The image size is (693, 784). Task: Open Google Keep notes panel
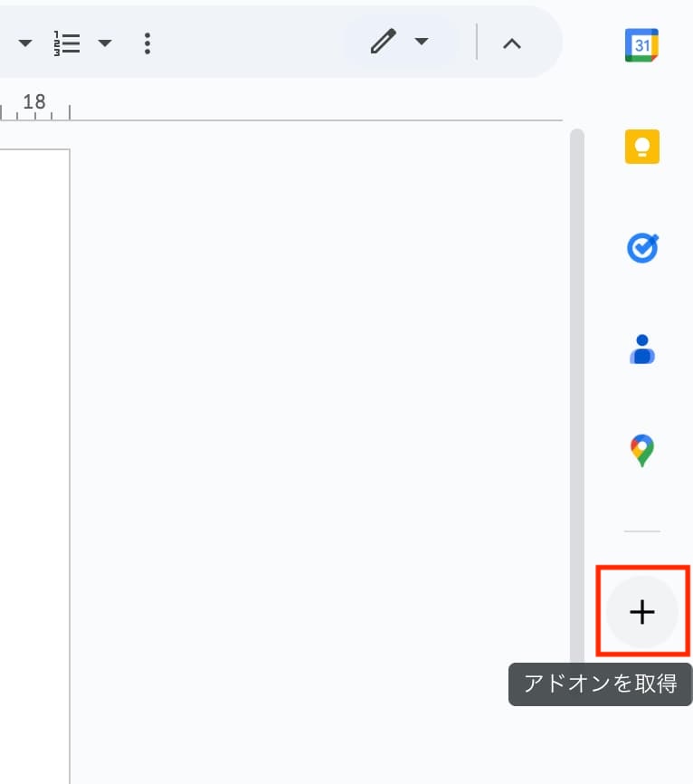point(641,146)
